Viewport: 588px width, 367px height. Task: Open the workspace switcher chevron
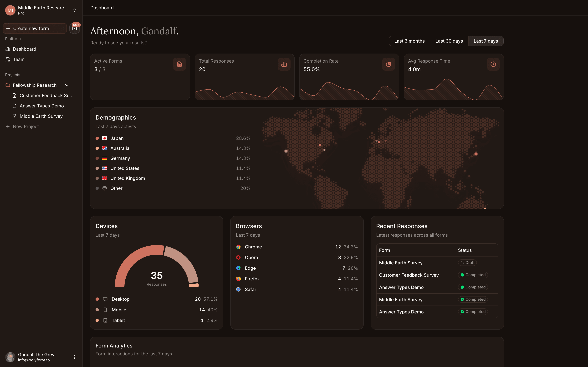(x=75, y=10)
